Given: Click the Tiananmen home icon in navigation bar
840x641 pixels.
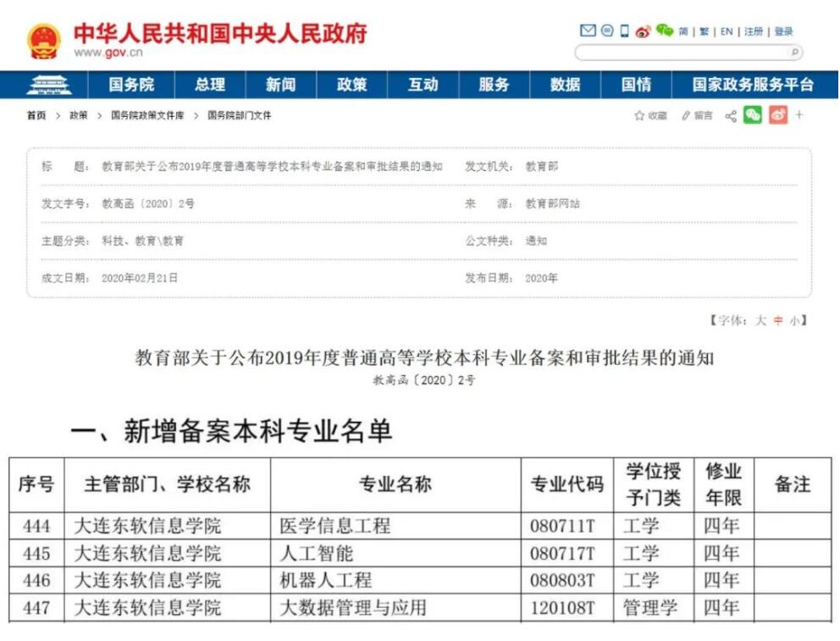Looking at the screenshot, I should [x=49, y=85].
